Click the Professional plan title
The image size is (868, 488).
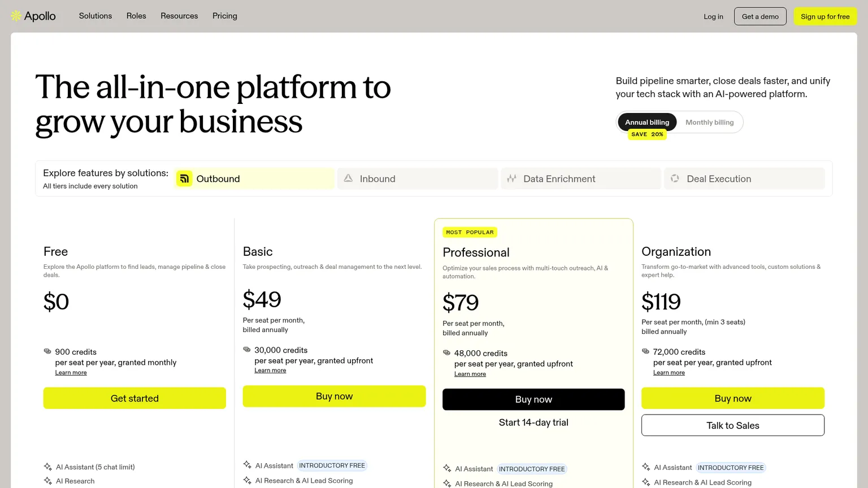(476, 252)
